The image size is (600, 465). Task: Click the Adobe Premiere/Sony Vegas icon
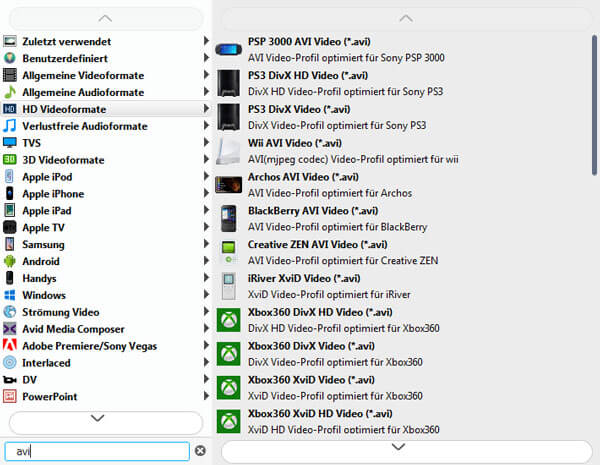pos(10,346)
